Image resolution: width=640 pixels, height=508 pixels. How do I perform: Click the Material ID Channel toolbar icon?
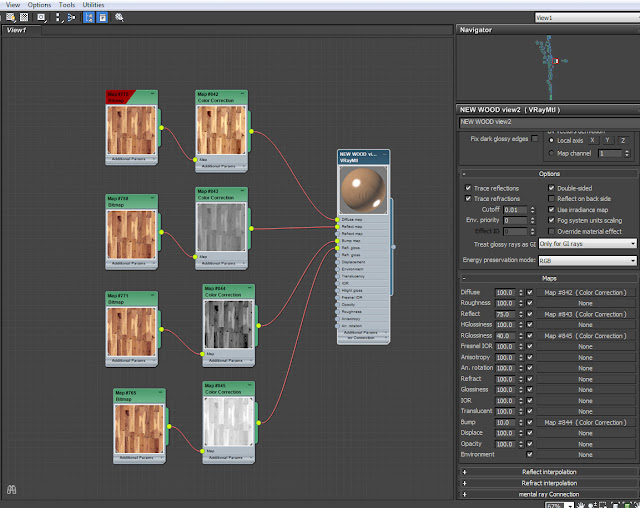coord(41,18)
